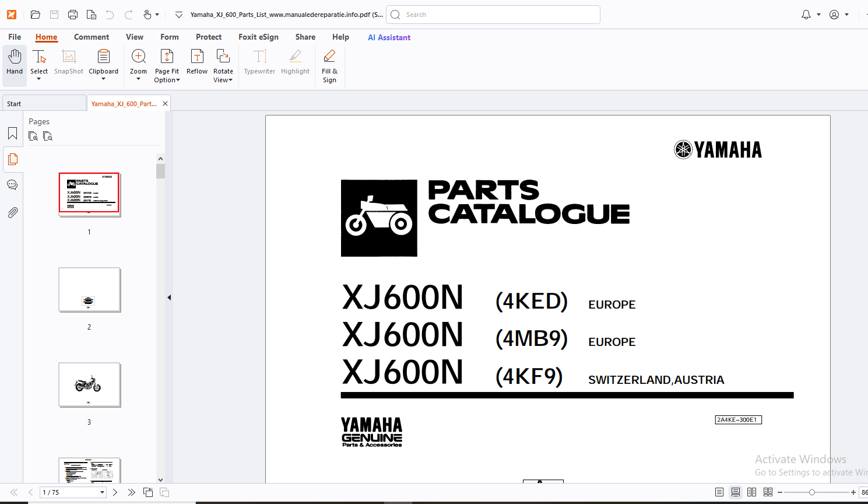Image resolution: width=868 pixels, height=504 pixels.
Task: Open the Share ribbon tab
Action: point(305,37)
